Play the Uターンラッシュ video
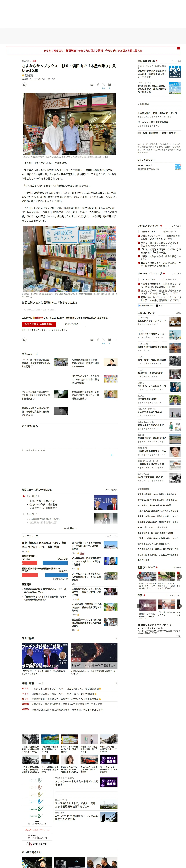Viewport: 186px width, 868px height. tap(94, 656)
